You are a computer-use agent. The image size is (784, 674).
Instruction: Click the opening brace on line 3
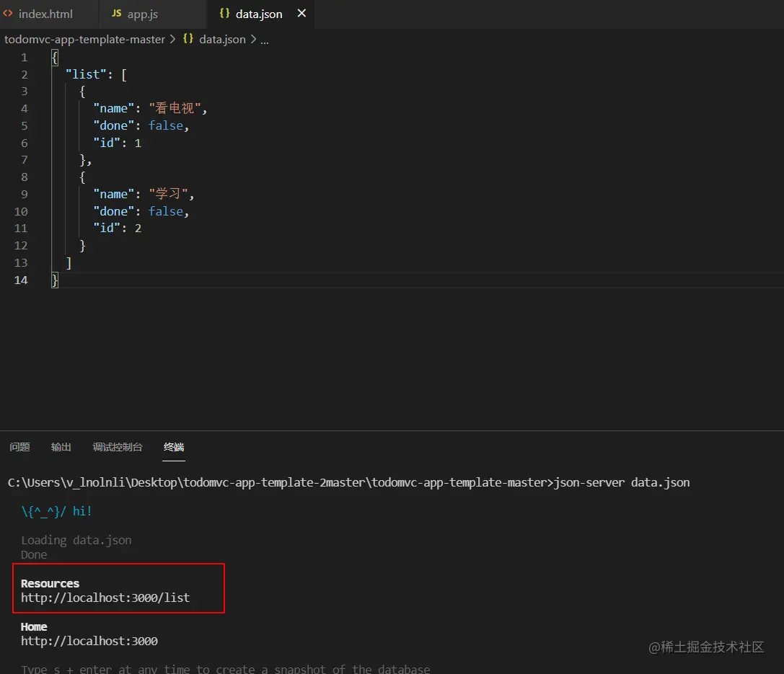(82, 92)
